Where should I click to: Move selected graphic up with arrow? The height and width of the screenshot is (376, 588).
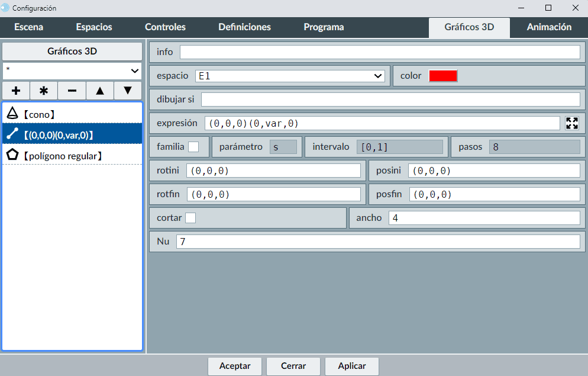(100, 91)
